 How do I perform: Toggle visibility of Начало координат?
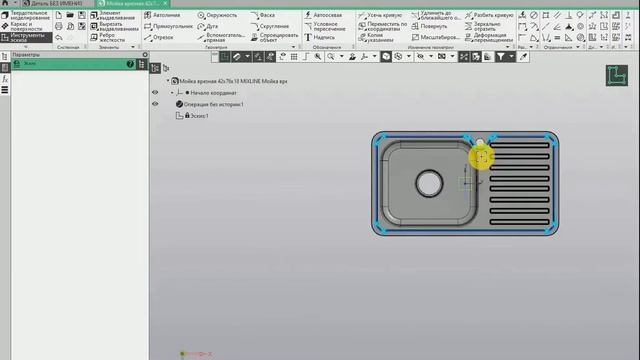click(x=155, y=93)
